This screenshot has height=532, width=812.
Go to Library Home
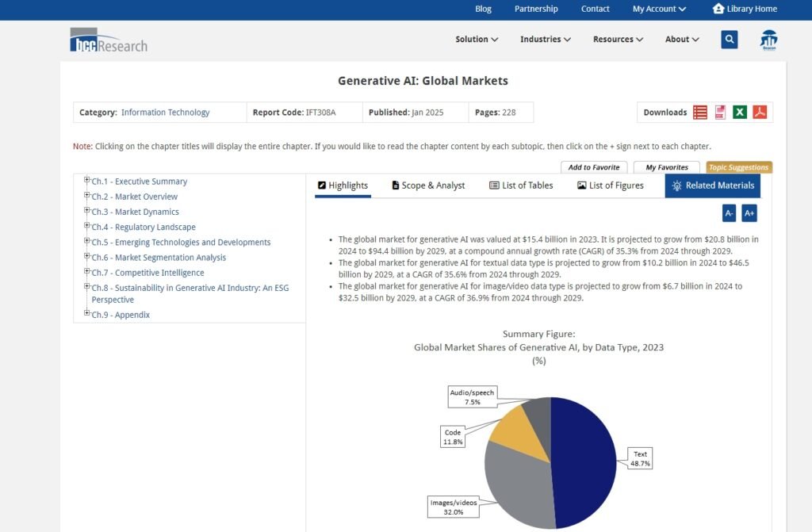coord(745,9)
